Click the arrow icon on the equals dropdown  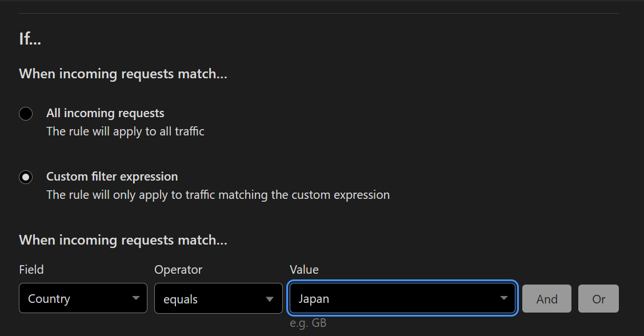coord(270,299)
